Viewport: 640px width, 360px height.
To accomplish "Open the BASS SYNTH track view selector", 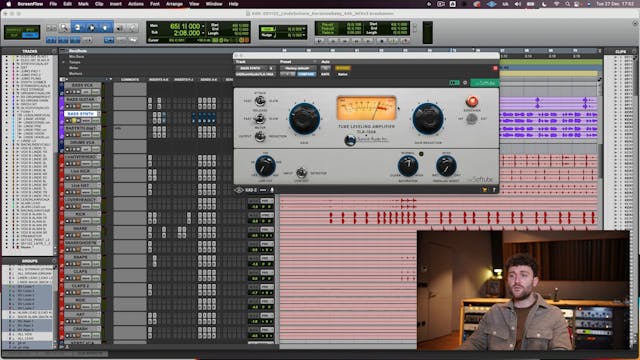I will tap(86, 120).
